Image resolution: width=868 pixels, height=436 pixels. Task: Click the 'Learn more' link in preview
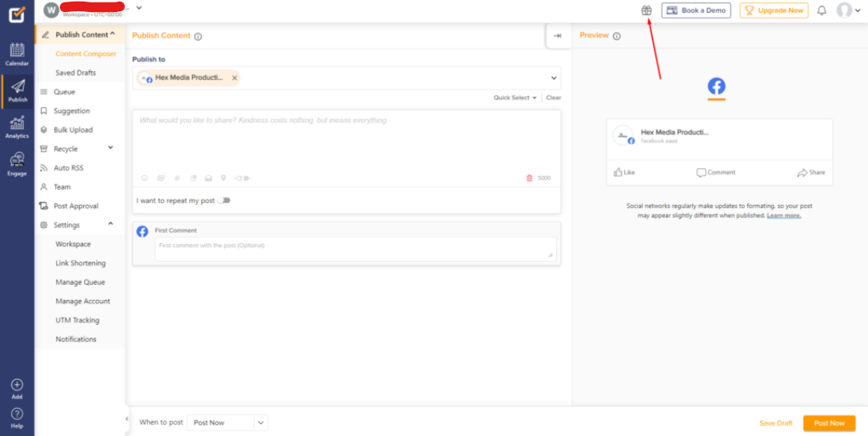coord(783,215)
